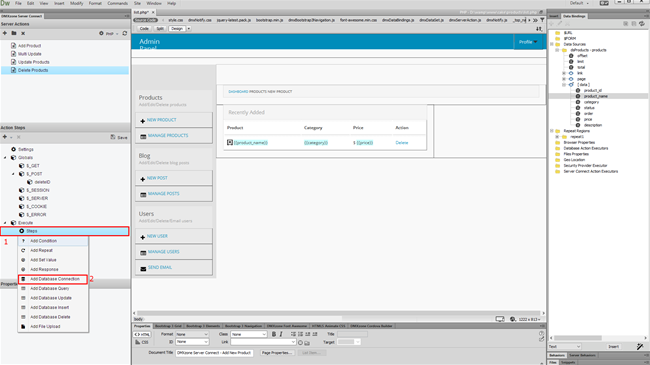The image size is (650, 365).
Task: Open the Class dropdown in Properties
Action: pos(249,334)
